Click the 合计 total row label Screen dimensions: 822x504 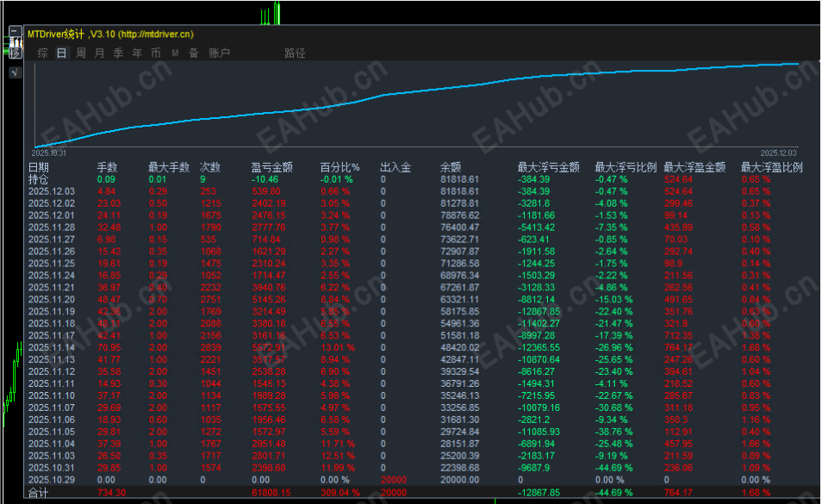click(x=38, y=493)
